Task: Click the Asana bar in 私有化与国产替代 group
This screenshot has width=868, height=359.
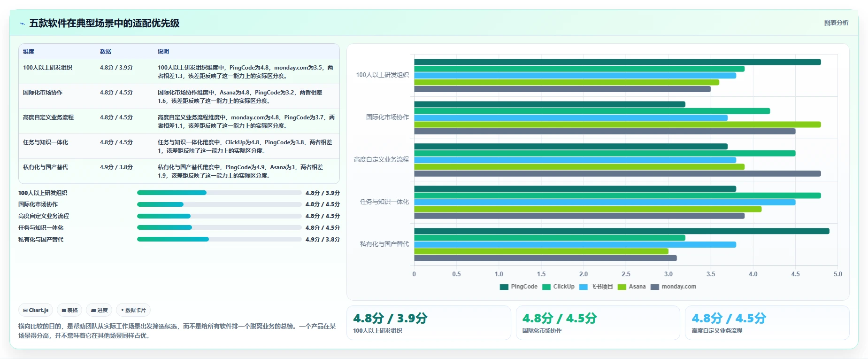Action: tap(541, 251)
